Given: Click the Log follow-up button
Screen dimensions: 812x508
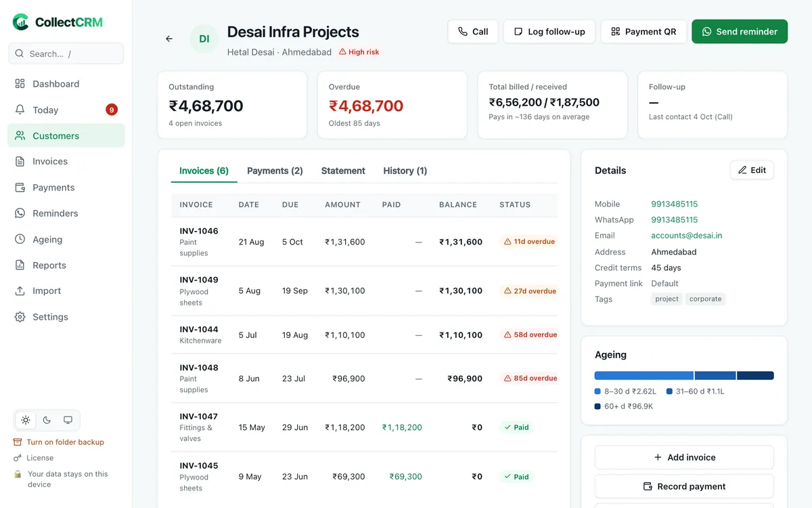Looking at the screenshot, I should point(549,32).
